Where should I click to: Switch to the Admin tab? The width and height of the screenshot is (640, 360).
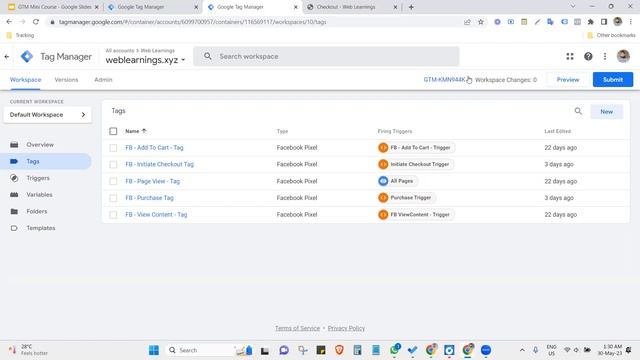coord(103,80)
